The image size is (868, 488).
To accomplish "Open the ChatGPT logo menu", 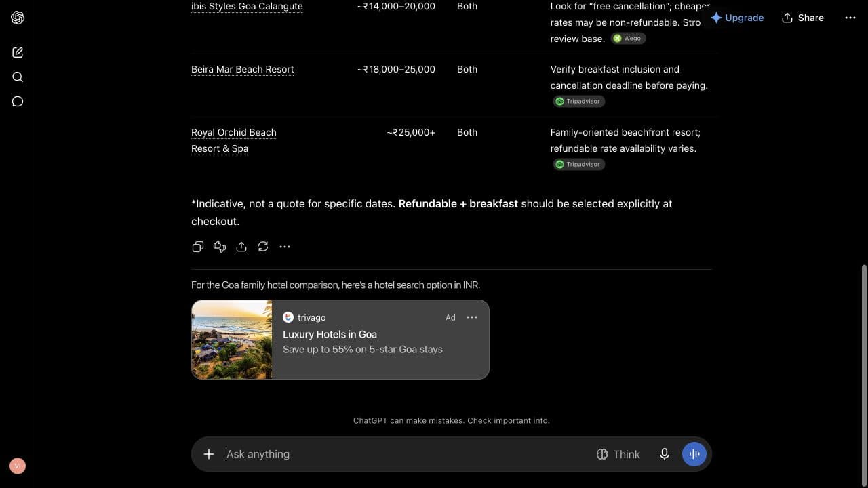I will tap(18, 18).
